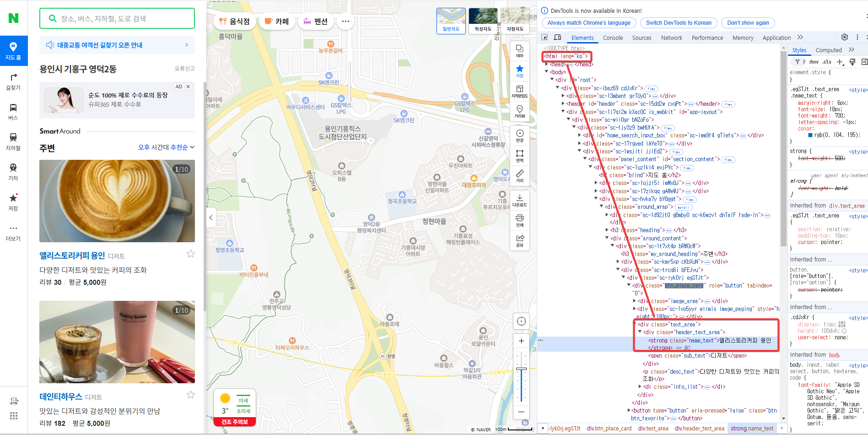868x435 pixels.
Task: Enable the 지적편집도 cadastral map tool
Action: tap(520, 91)
